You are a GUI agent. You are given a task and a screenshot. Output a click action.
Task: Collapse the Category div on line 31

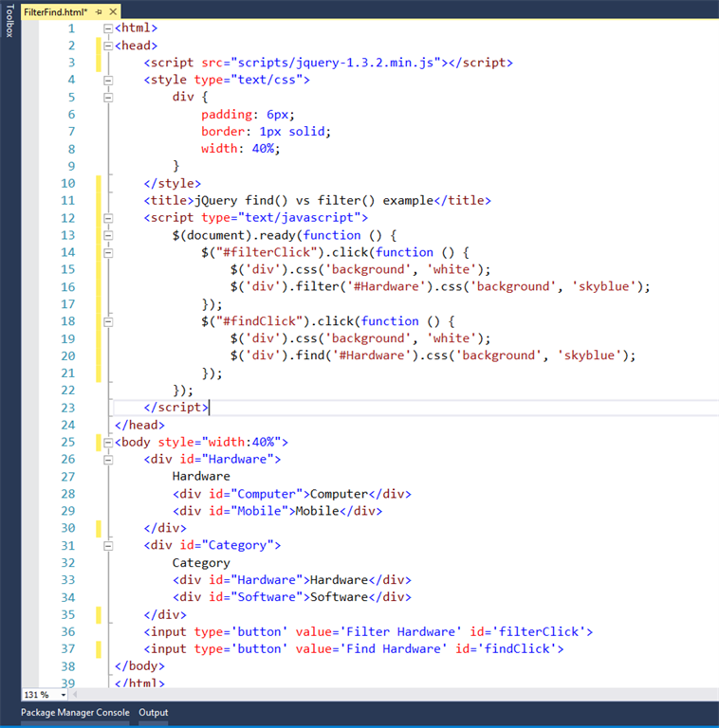[108, 546]
